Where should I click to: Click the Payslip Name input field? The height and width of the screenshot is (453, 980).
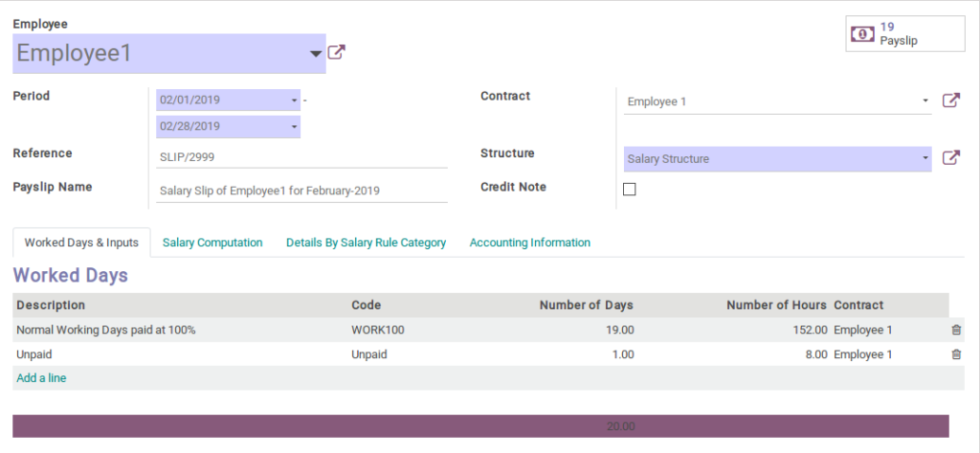(301, 191)
